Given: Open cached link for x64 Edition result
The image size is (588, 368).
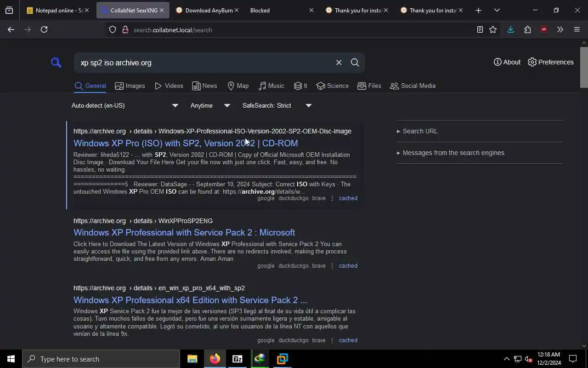Looking at the screenshot, I should 348,340.
